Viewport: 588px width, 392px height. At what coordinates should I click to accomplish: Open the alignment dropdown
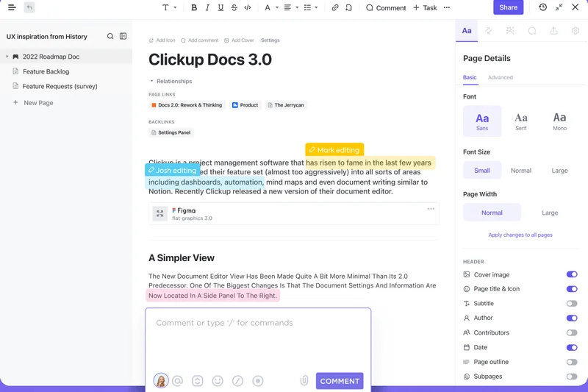[x=291, y=7]
